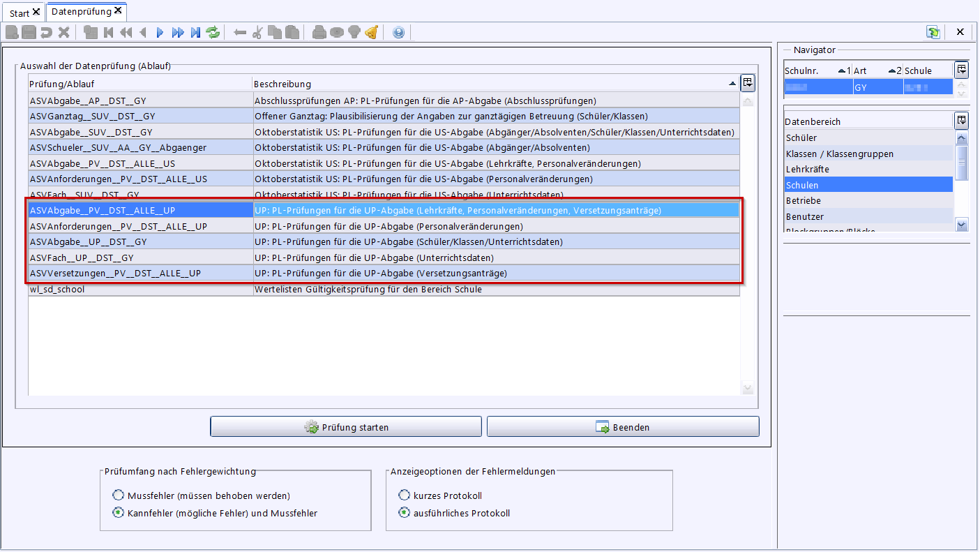The image size is (980, 552).
Task: Click the undo arrow icon
Action: click(x=46, y=32)
